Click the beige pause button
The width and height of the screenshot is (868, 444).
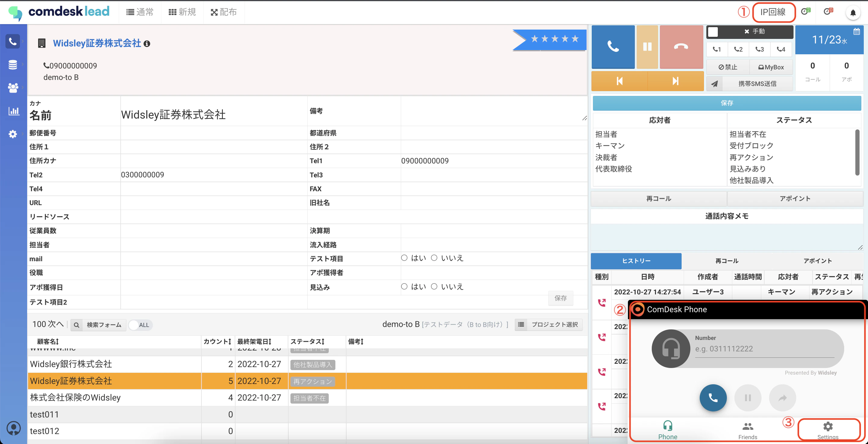[647, 46]
